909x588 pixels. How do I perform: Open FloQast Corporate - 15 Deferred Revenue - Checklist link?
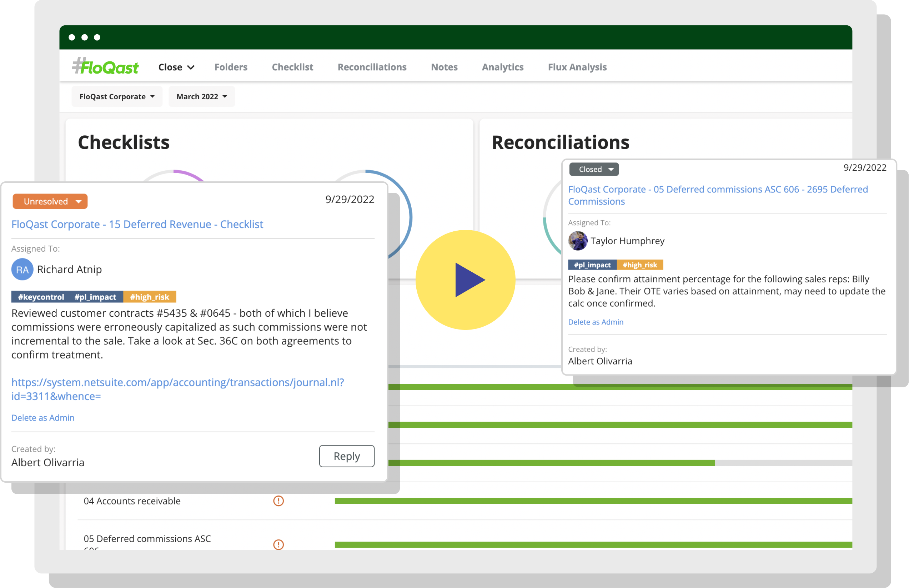[137, 224]
